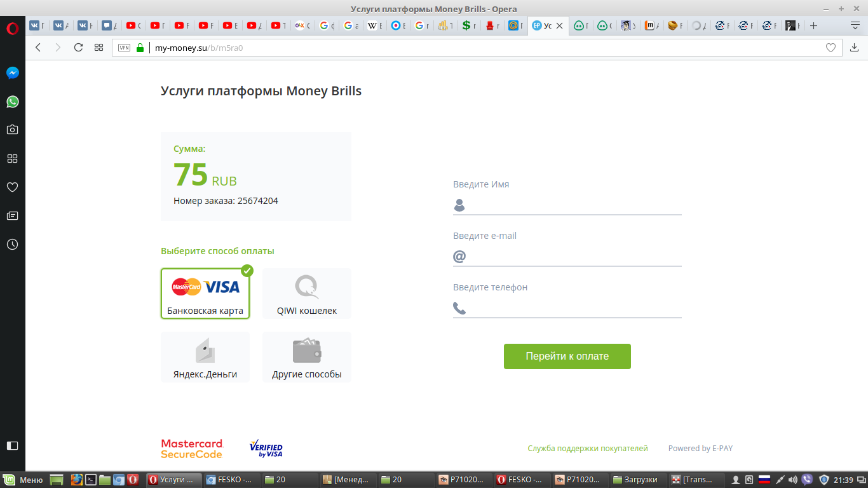Close the current E-PAY tab
Screen dimensions: 868x488
click(559, 26)
